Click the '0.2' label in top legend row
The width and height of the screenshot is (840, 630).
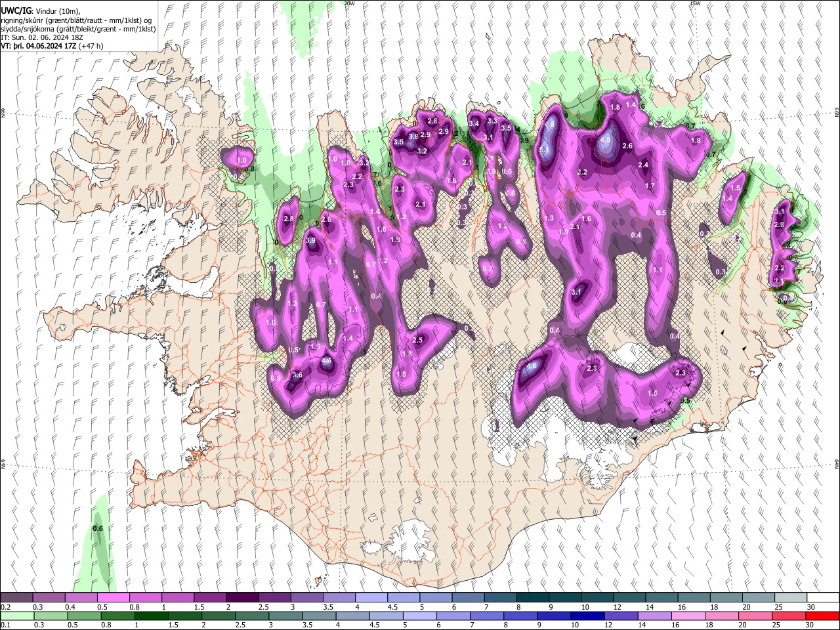coord(5,607)
